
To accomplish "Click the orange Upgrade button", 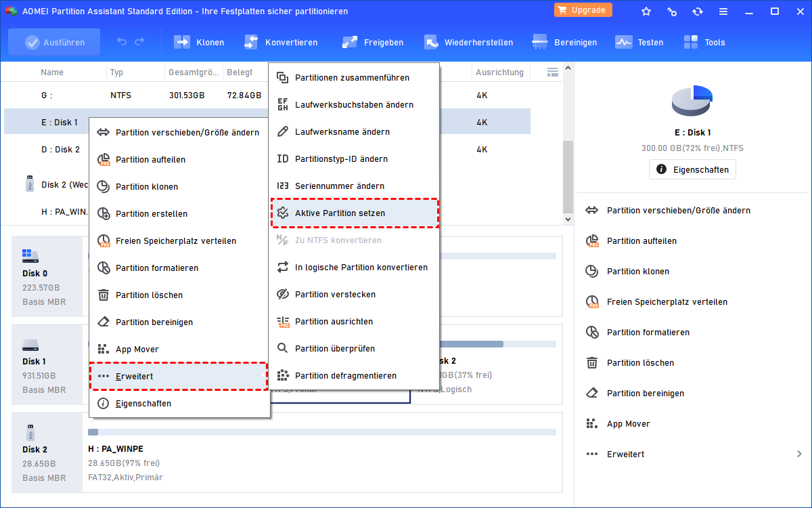I will coord(583,10).
